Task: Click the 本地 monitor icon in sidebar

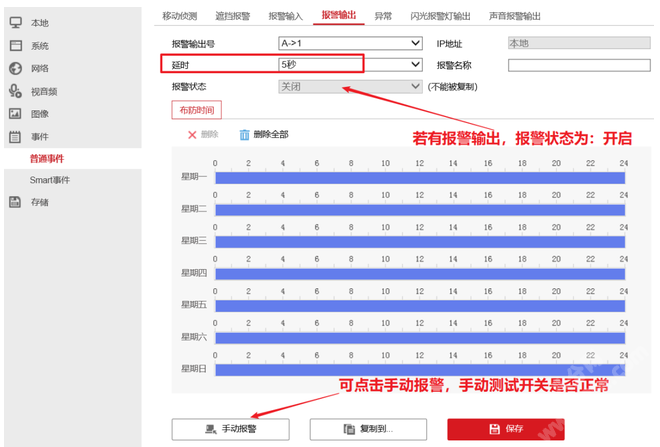Action: [15, 22]
